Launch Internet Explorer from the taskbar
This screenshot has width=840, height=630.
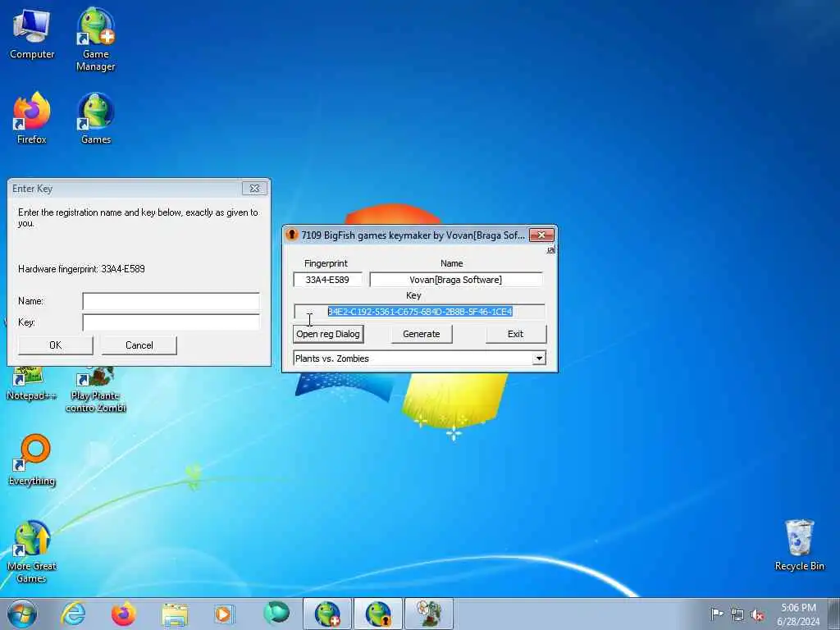click(73, 614)
